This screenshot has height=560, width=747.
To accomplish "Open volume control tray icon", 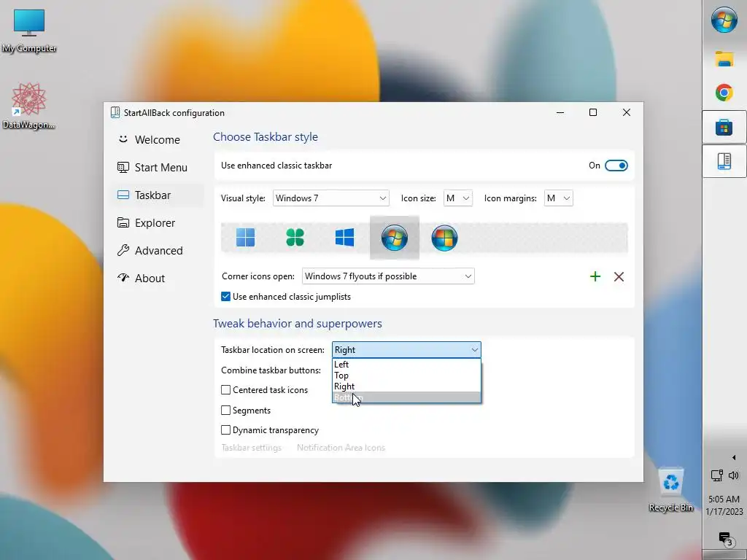I will tap(734, 475).
